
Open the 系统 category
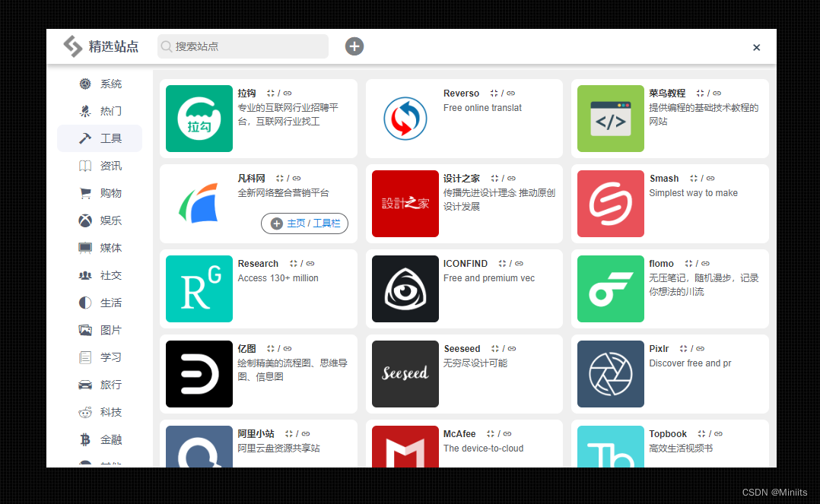100,84
